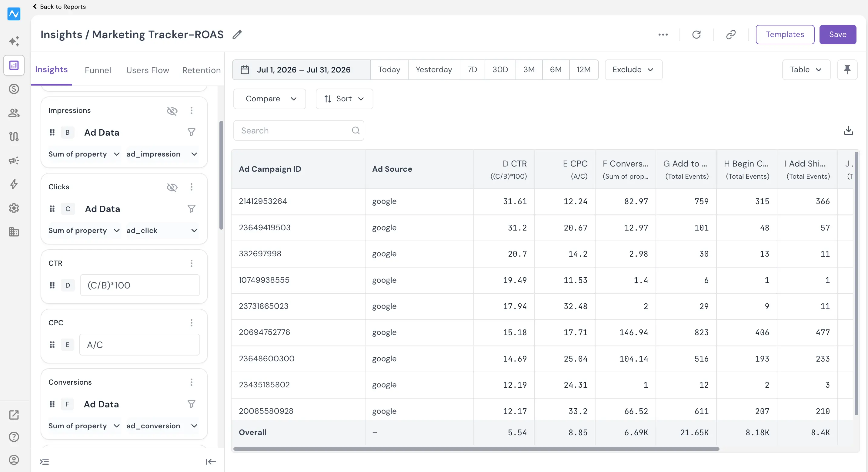
Task: Open the lightning bolt sidebar icon
Action: (14, 184)
